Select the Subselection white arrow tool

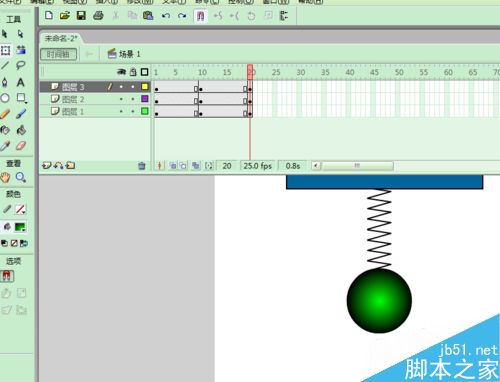pos(21,34)
